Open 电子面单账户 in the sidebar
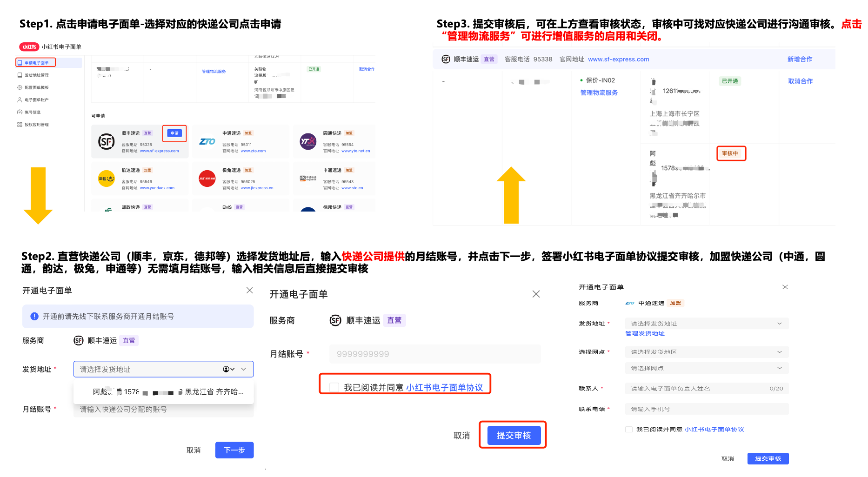 click(36, 99)
